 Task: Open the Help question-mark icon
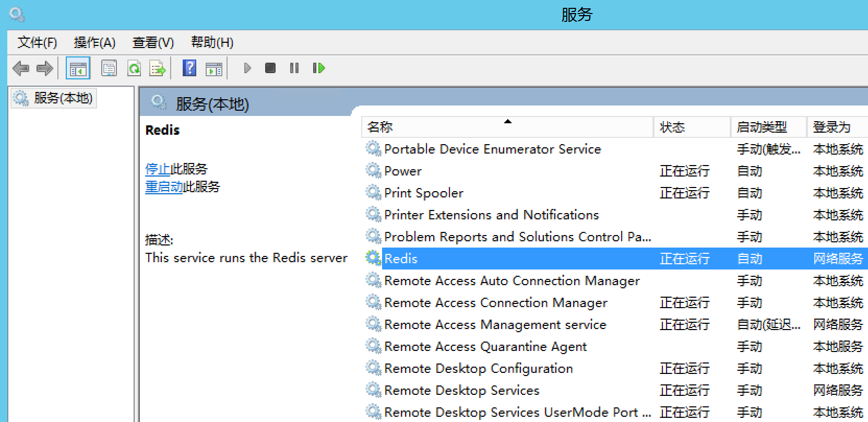click(189, 68)
